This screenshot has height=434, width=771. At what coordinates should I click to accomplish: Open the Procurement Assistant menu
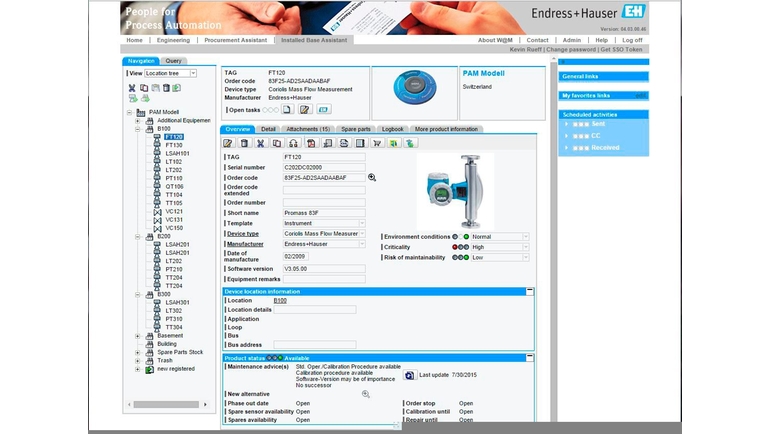(x=236, y=40)
